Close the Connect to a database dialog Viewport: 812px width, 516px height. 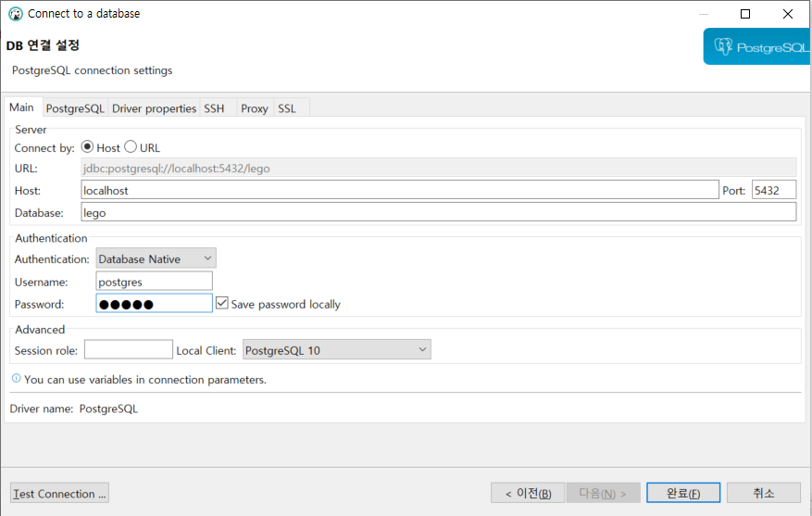788,14
